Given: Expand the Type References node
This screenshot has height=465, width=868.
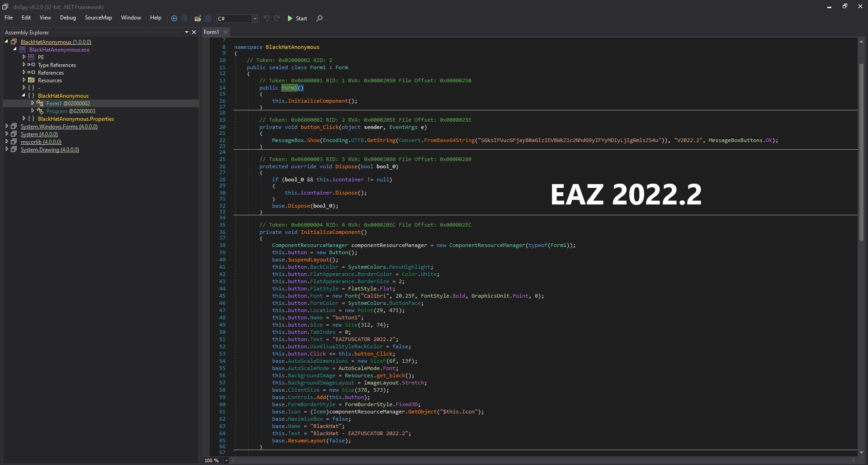Looking at the screenshot, I should (24, 65).
